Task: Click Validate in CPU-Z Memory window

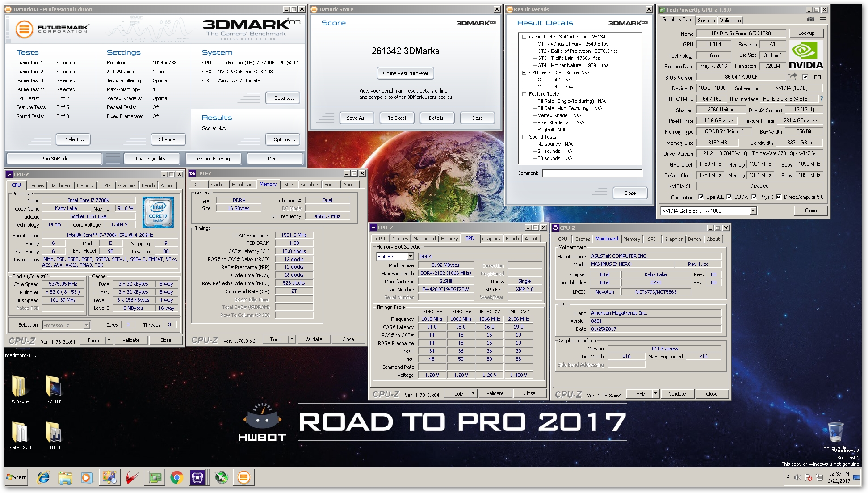Action: tap(314, 339)
